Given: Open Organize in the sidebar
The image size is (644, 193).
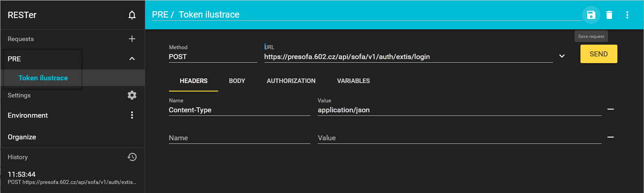Looking at the screenshot, I should (x=22, y=137).
